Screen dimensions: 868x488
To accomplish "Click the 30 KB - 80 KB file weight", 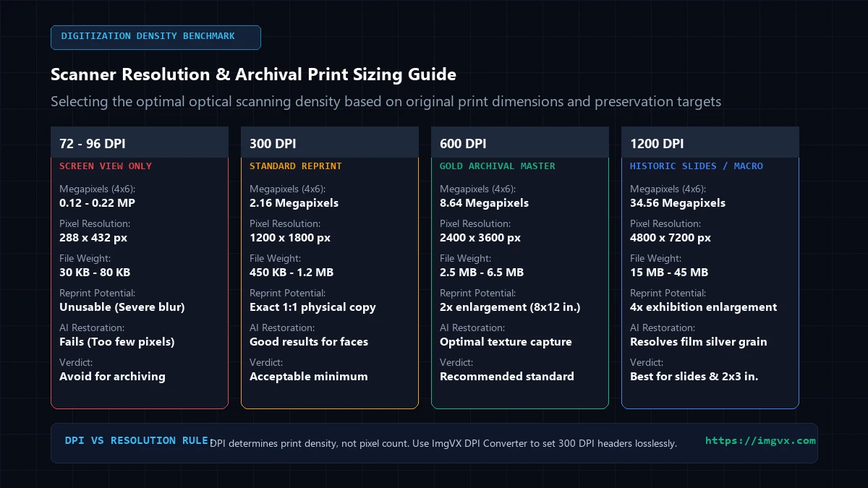I will pos(95,273).
